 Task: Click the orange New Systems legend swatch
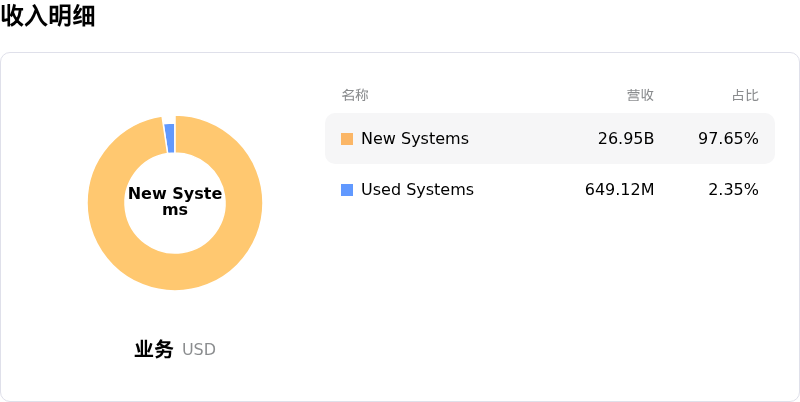[347, 139]
